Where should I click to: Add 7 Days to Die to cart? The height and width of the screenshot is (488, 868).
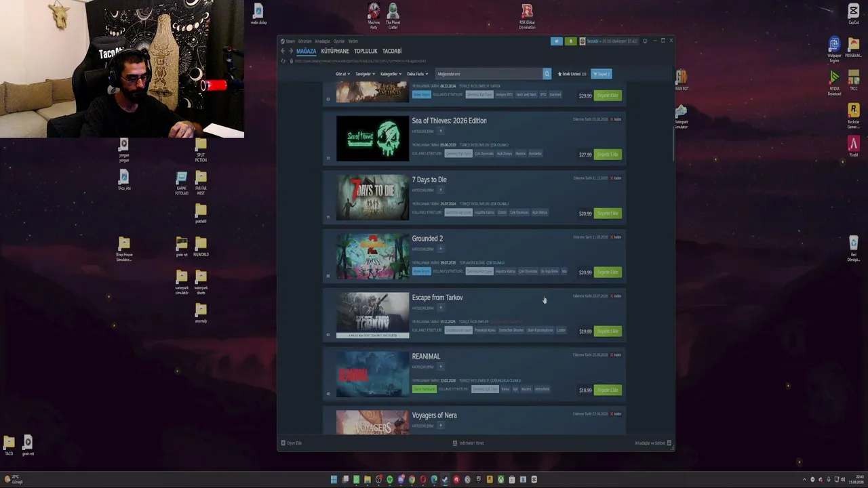pyautogui.click(x=608, y=213)
